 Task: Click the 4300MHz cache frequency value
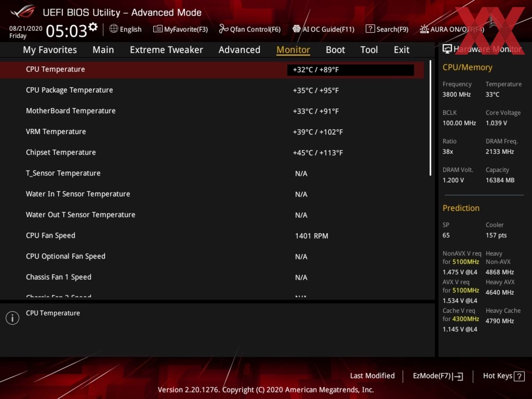[x=465, y=319]
